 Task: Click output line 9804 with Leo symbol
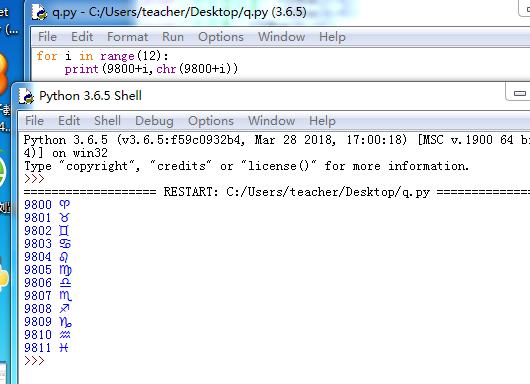[46, 257]
